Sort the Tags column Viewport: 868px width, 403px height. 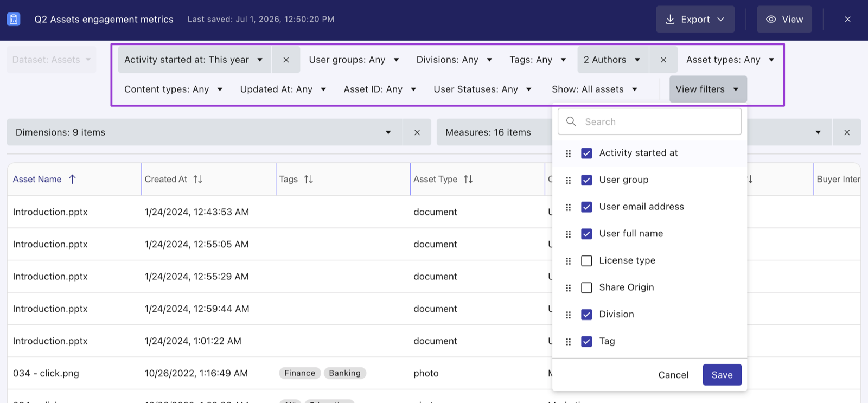(x=309, y=179)
